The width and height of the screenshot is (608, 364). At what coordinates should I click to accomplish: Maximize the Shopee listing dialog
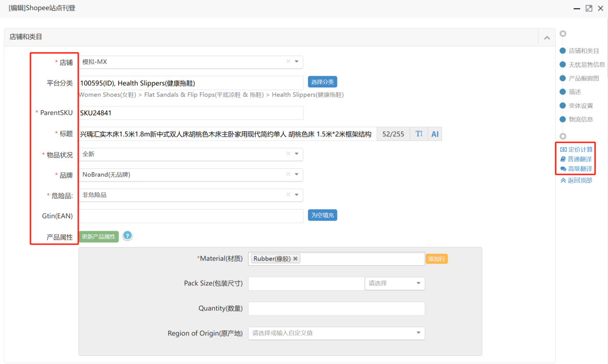[589, 8]
